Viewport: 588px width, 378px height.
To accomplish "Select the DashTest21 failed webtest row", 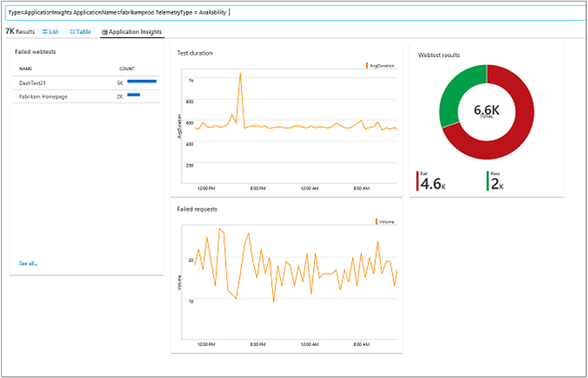I will click(x=87, y=83).
